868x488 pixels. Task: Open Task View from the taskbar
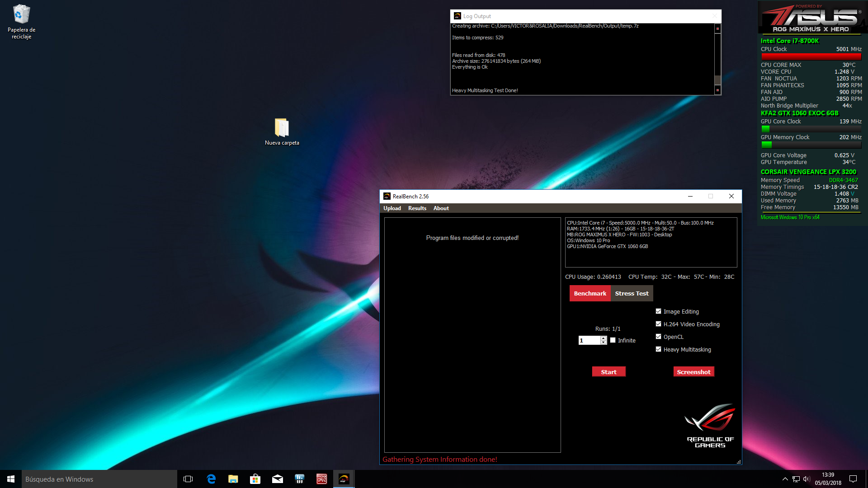188,479
